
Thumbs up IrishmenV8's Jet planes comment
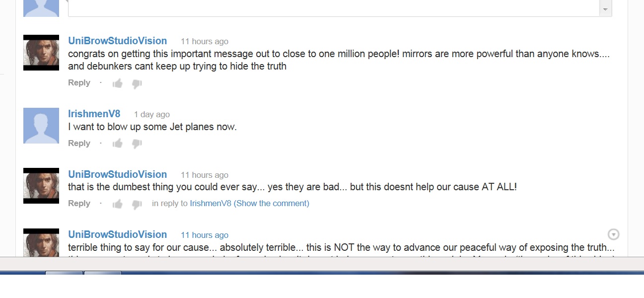tap(118, 144)
